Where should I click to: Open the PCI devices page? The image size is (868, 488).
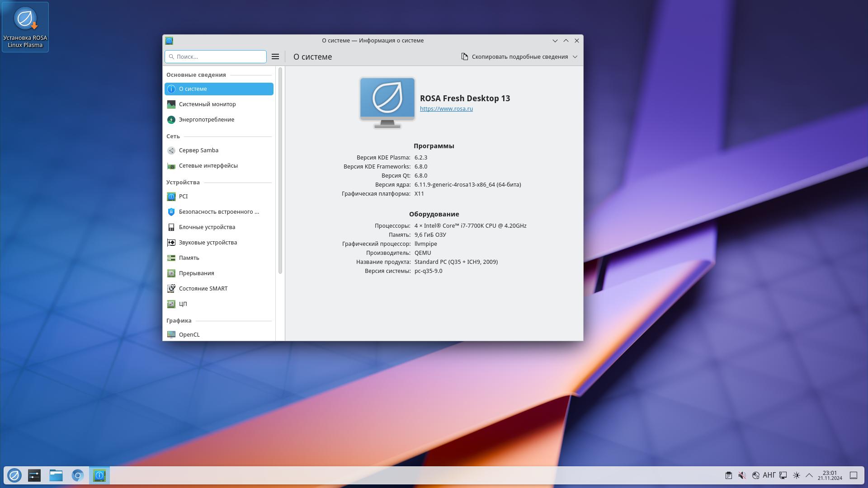pos(183,197)
